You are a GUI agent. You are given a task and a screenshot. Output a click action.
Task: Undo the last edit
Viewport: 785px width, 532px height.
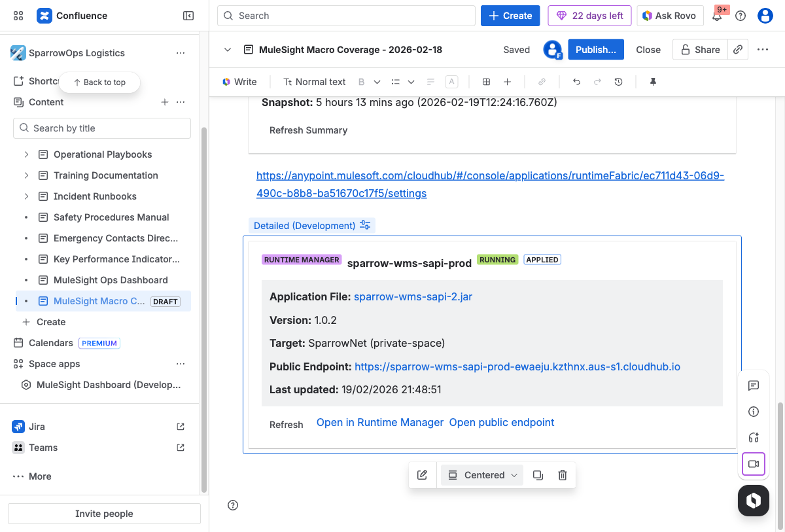coord(576,81)
